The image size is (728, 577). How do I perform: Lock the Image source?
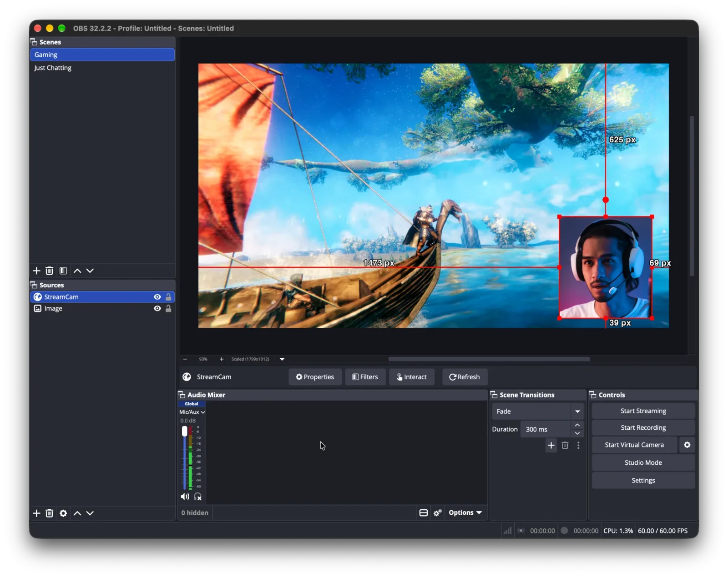168,308
